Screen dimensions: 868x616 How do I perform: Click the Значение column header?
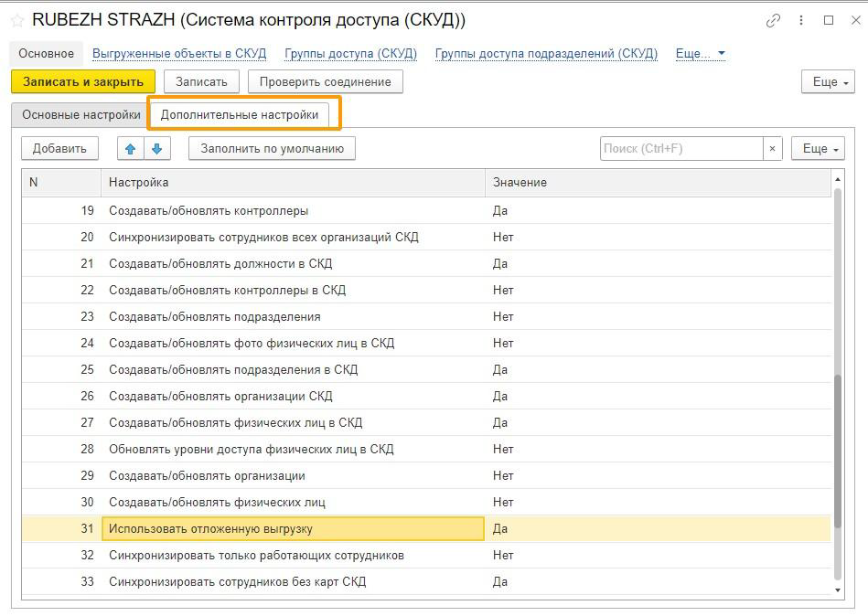520,182
